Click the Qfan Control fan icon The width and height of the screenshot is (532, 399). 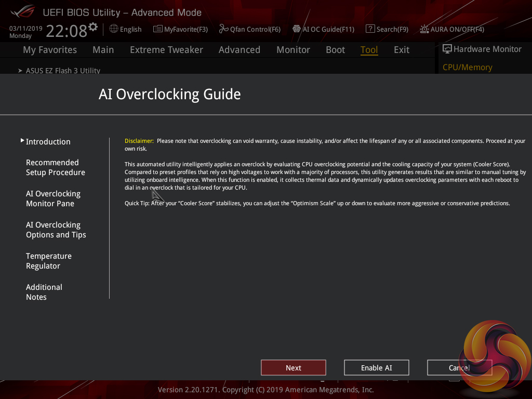tap(223, 29)
